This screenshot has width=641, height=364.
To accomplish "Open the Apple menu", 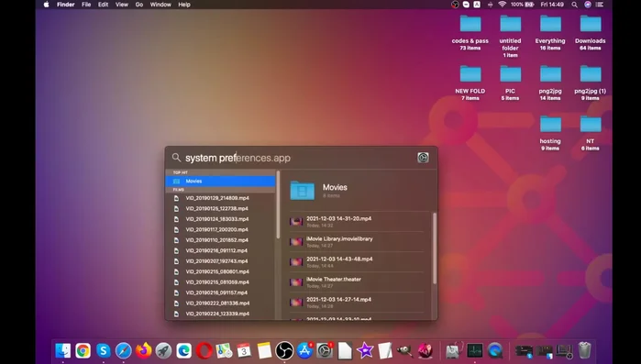I will (x=46, y=5).
